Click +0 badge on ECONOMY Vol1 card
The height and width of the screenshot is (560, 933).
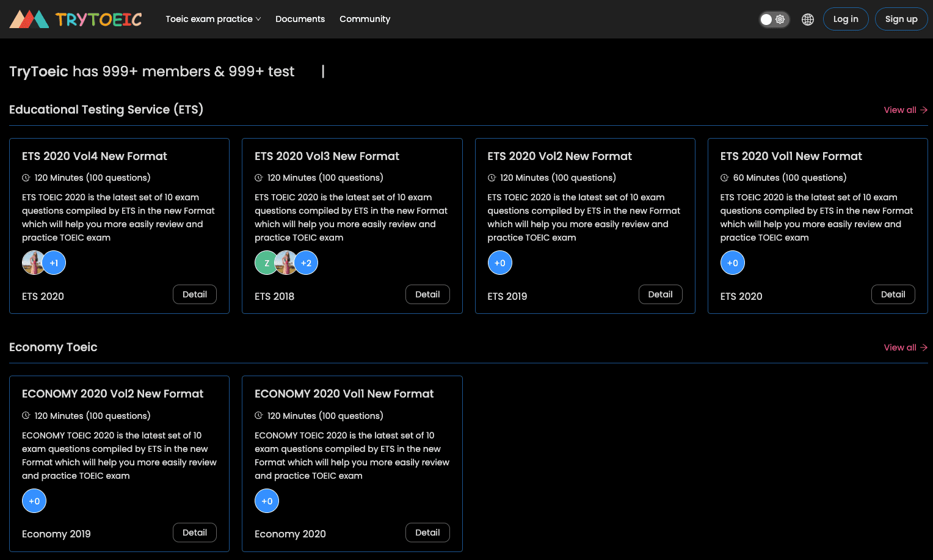coord(267,501)
